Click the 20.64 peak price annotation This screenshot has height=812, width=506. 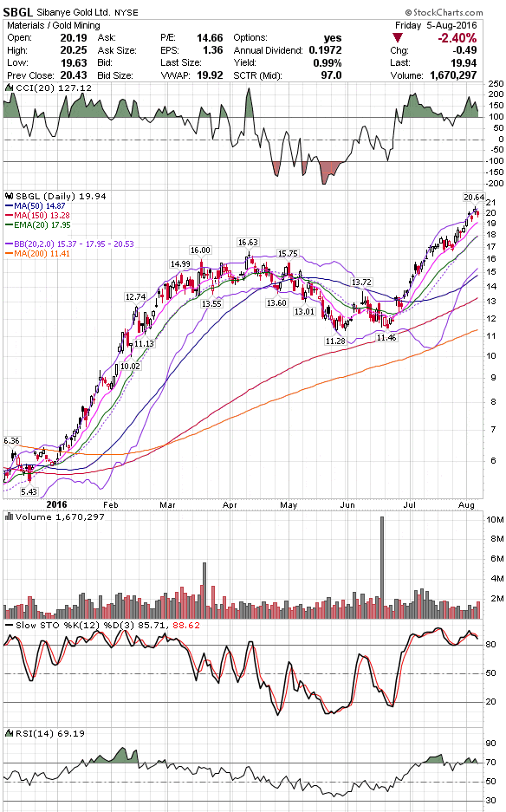pos(474,198)
